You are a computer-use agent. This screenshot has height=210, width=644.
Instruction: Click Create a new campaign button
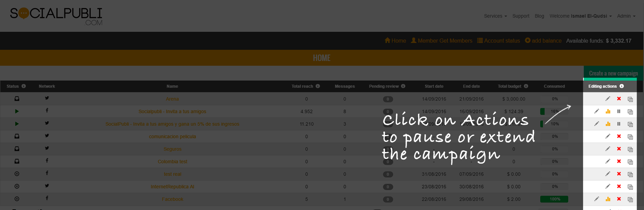pos(613,73)
